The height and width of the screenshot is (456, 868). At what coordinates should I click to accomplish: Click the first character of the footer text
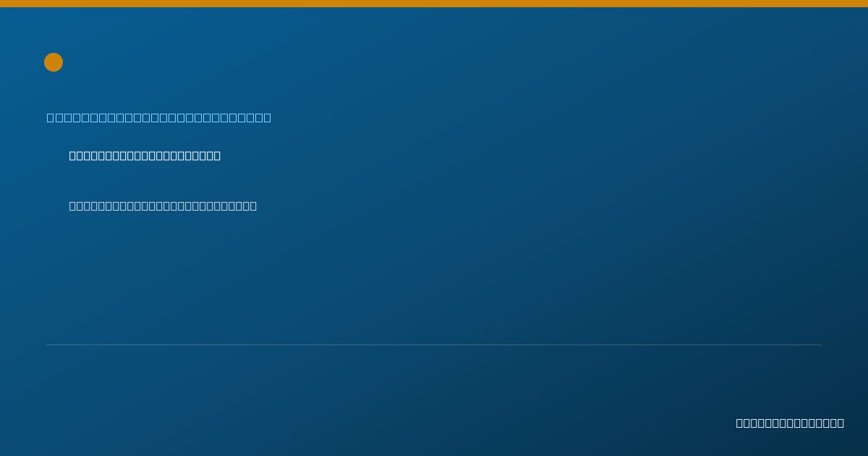[x=740, y=423]
